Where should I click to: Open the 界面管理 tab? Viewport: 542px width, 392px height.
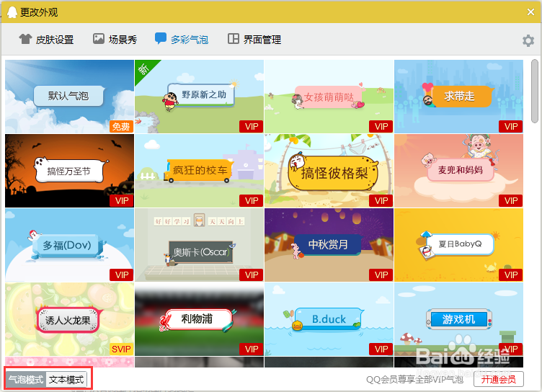254,40
